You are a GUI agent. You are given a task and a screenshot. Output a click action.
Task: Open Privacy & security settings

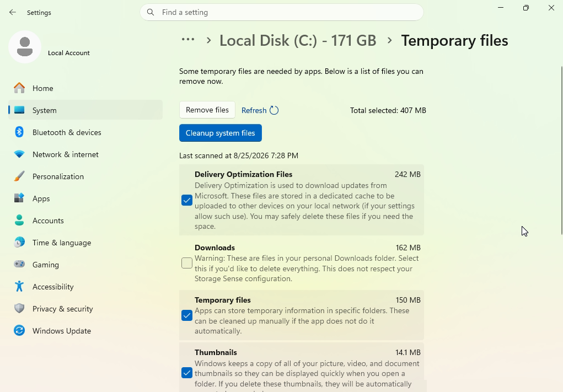(x=85, y=309)
